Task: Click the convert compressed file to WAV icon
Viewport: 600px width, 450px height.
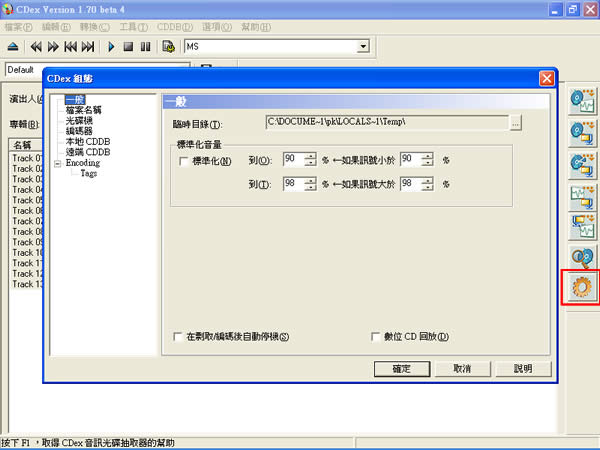Action: coord(582,227)
